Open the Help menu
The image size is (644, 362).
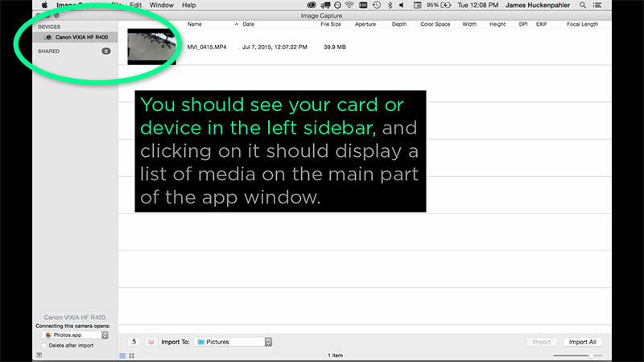click(x=189, y=5)
